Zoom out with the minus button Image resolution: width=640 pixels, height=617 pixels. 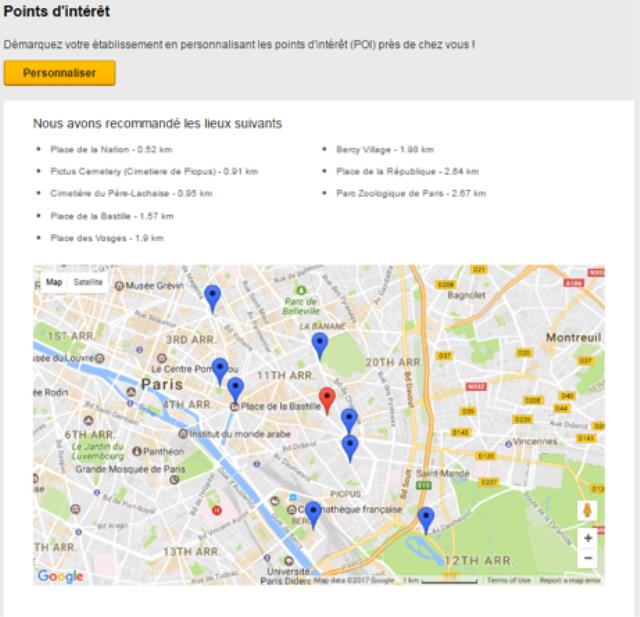588,558
